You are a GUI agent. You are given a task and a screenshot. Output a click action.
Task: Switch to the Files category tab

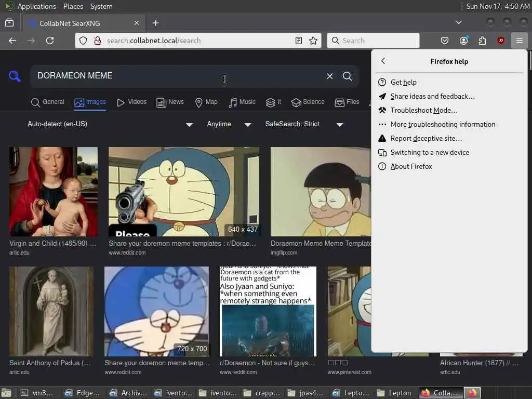click(347, 102)
